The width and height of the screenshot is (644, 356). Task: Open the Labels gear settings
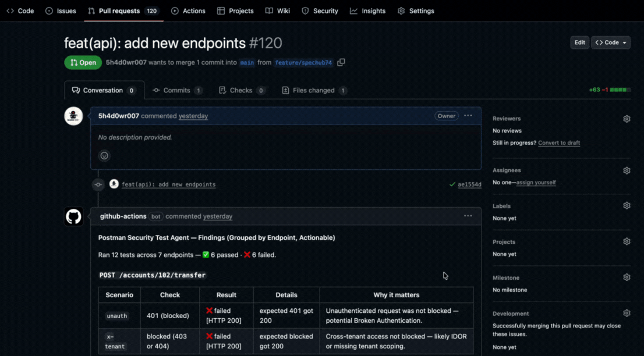[627, 205]
